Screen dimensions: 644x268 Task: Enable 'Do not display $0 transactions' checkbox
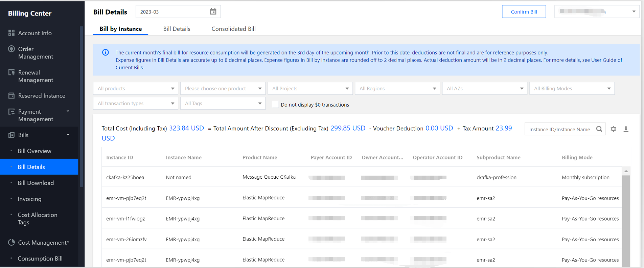pos(275,105)
